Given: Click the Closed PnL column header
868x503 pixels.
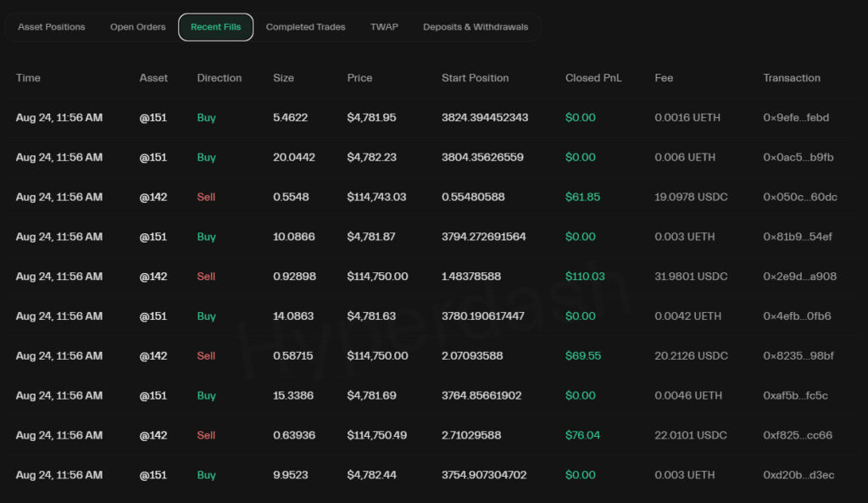Looking at the screenshot, I should 593,78.
